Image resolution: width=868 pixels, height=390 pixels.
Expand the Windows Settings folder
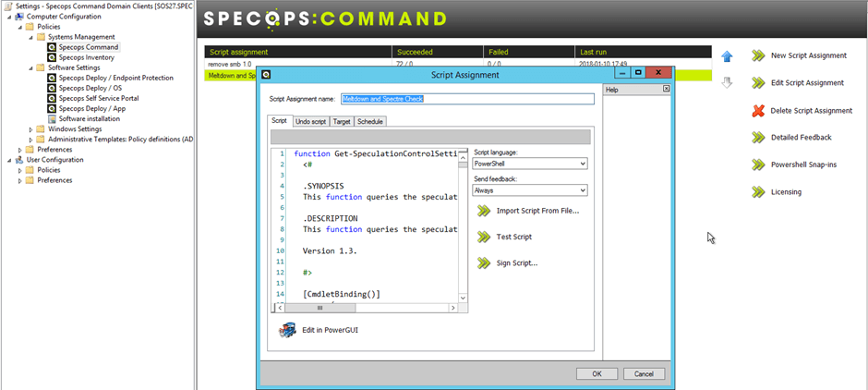point(31,129)
